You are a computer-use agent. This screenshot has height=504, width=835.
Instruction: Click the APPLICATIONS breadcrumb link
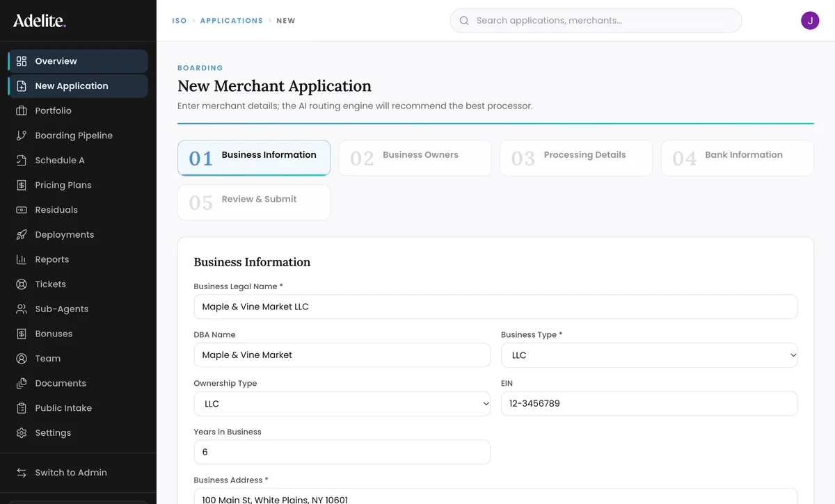[x=232, y=21]
